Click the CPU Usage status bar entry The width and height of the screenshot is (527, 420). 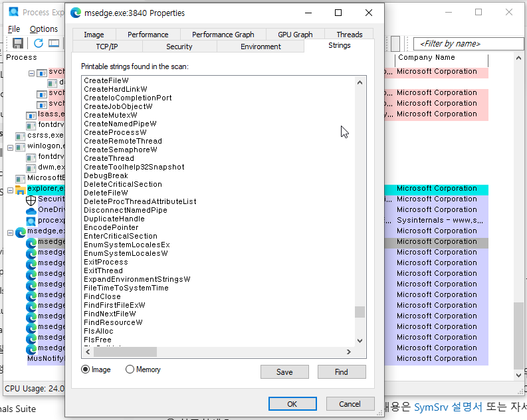pyautogui.click(x=35, y=389)
